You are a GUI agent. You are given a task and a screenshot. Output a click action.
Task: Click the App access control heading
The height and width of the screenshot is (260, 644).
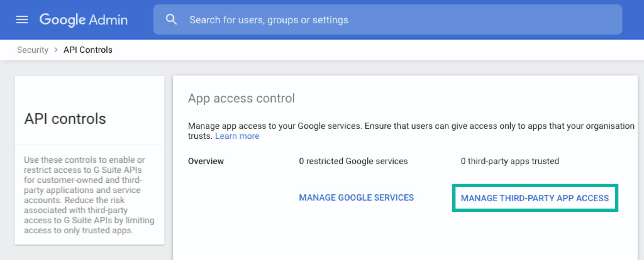(x=241, y=98)
